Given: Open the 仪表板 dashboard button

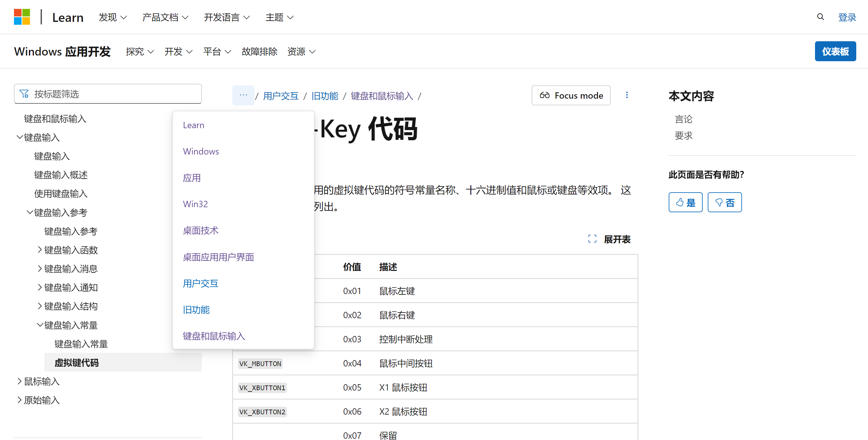Looking at the screenshot, I should point(835,51).
